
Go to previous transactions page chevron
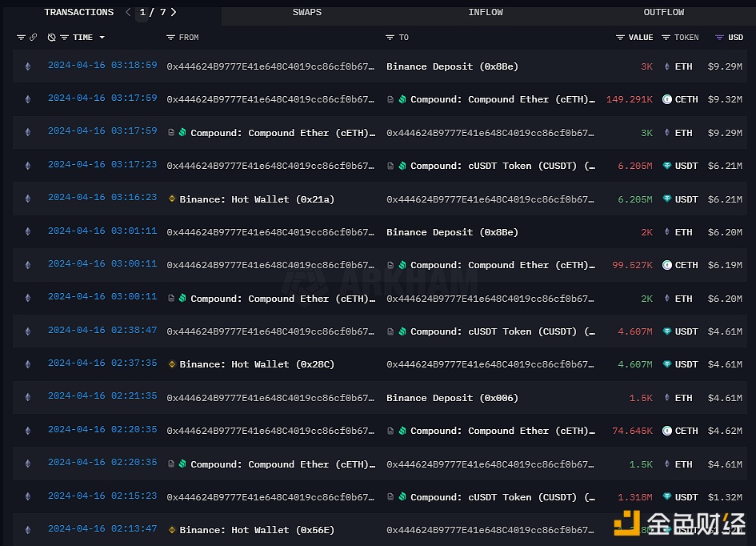point(128,12)
